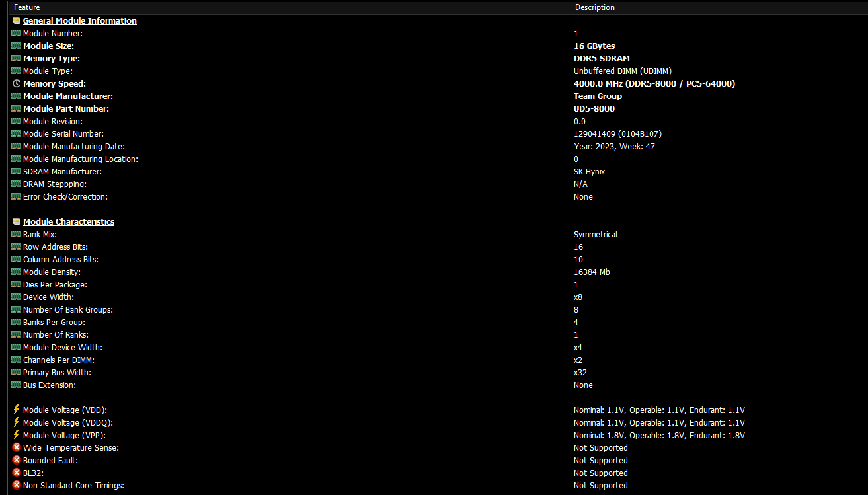
Task: Click the Feature column header
Action: coord(27,7)
